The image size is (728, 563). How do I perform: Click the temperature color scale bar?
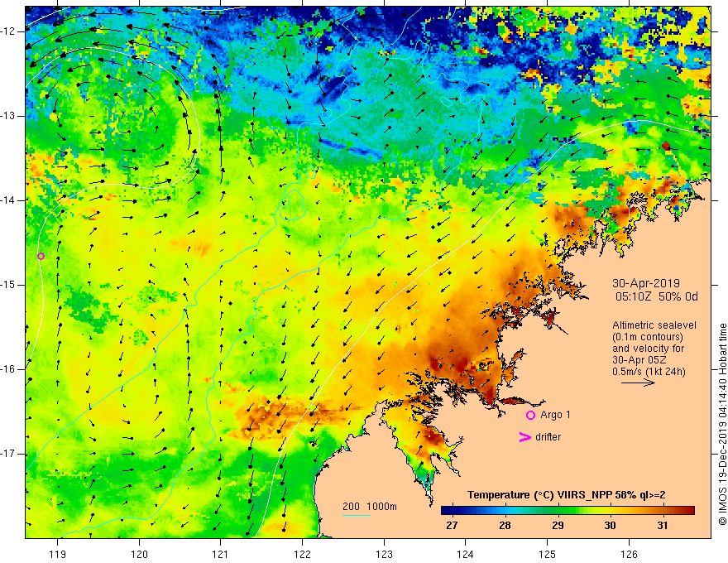click(x=568, y=511)
